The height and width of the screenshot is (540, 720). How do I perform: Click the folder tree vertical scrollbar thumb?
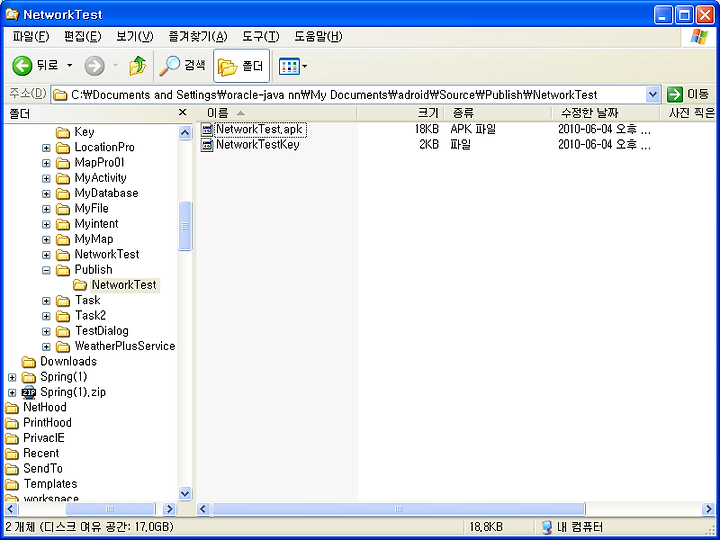point(185,226)
